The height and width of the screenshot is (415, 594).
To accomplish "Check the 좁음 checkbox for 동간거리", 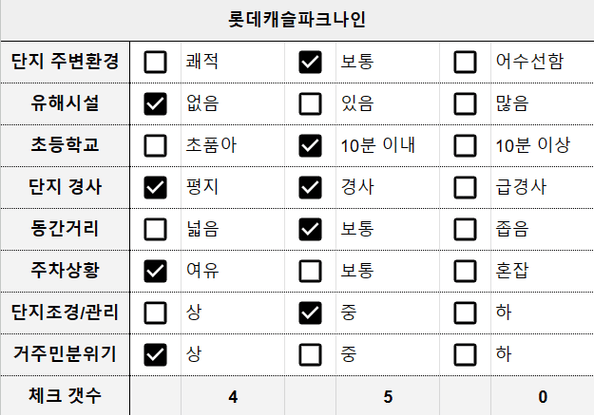I will click(x=465, y=229).
